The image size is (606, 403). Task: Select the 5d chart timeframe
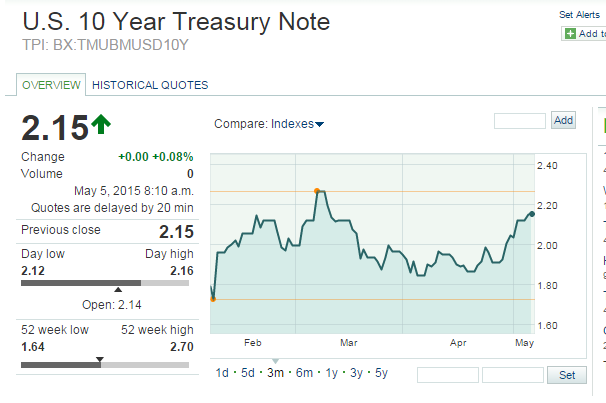[x=248, y=373]
